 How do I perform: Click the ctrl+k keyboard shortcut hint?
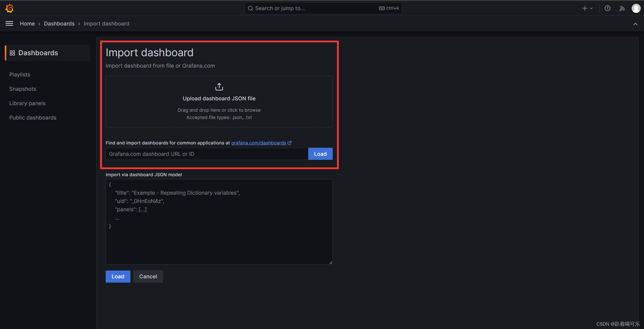click(x=389, y=8)
